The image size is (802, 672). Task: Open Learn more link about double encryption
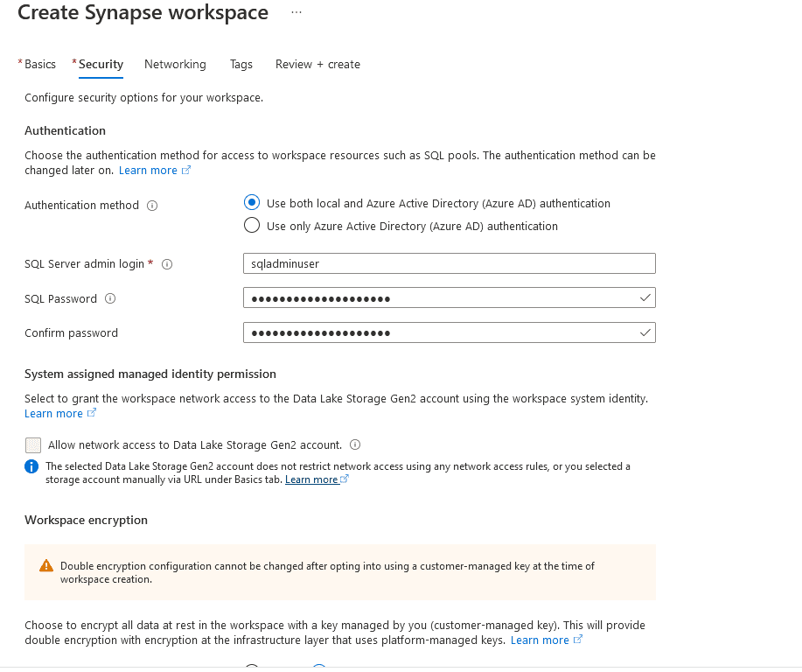click(540, 640)
